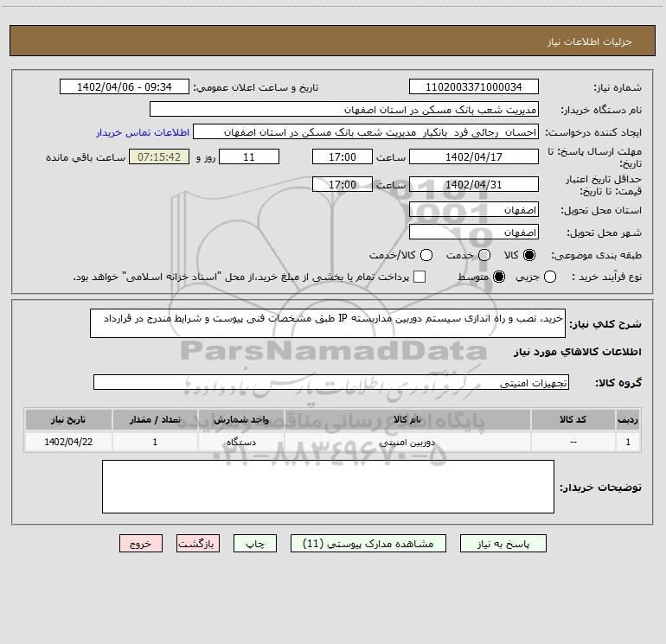Click the گروه کالا field تجهیزات امنیتی

pyautogui.click(x=331, y=382)
